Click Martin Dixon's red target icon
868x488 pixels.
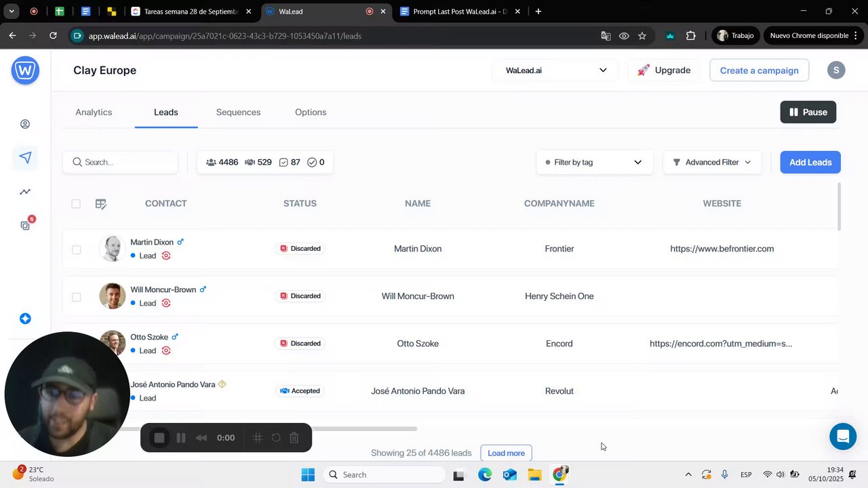166,256
